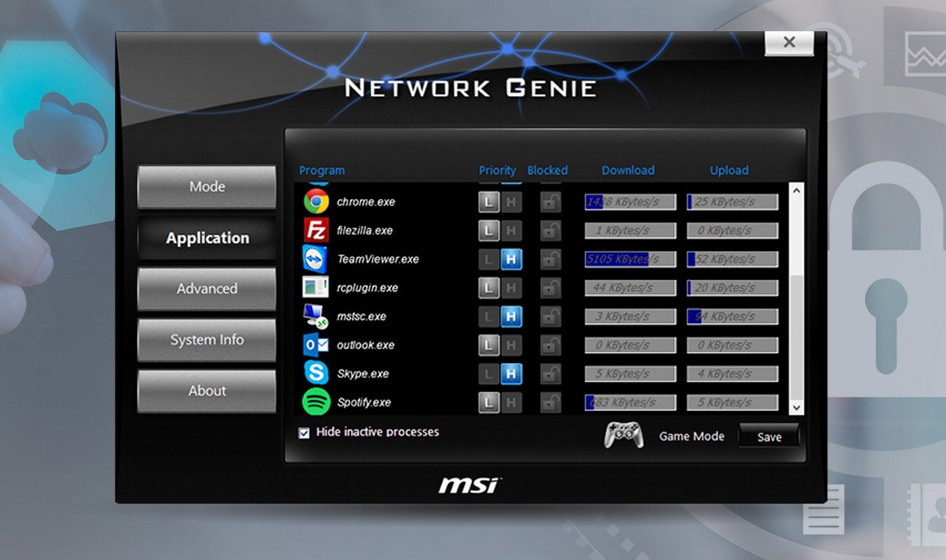The image size is (946, 560).
Task: Set TeamViewer.exe to low priority L
Action: 489,259
